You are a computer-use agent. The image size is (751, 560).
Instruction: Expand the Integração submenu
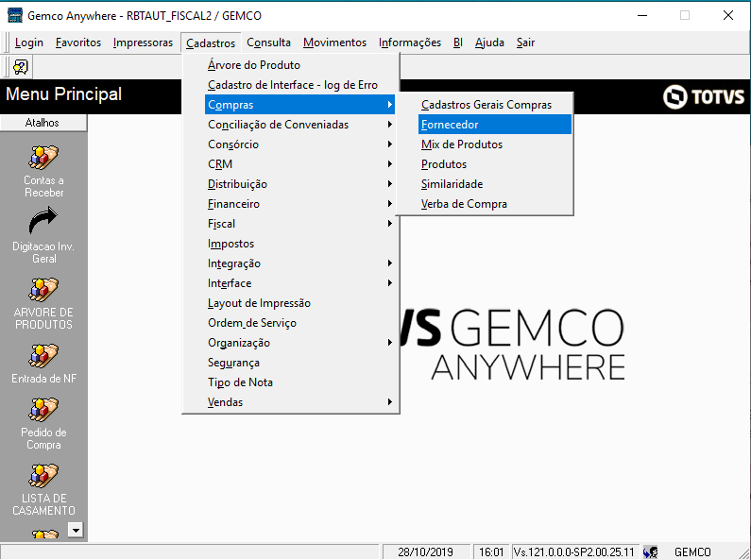pos(299,263)
